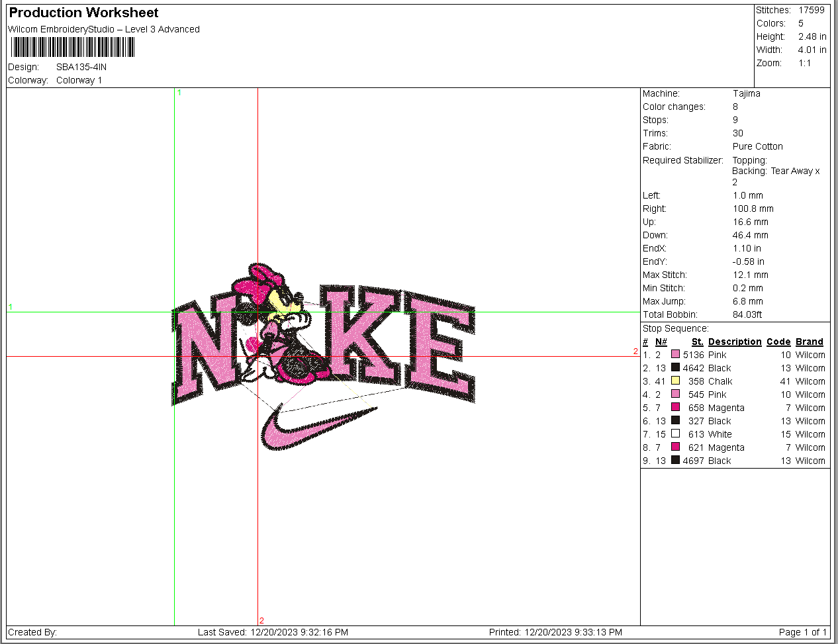Click the barcode under the worksheet title
The image size is (838, 644).
tap(73, 47)
